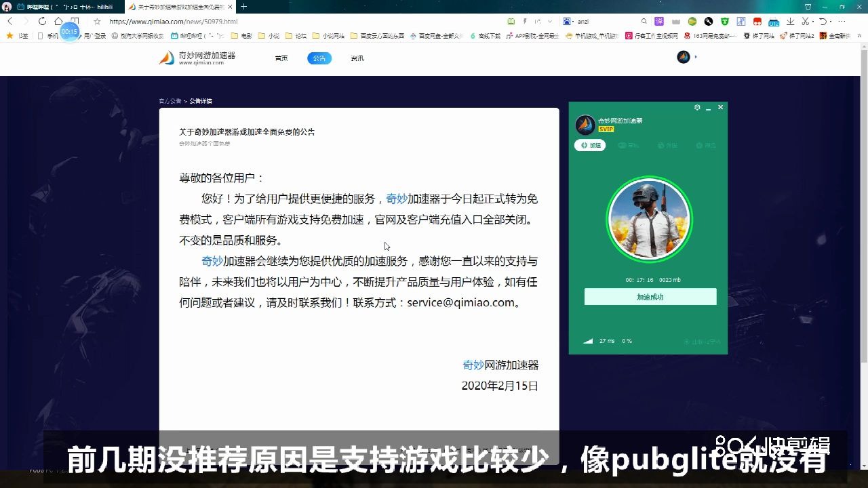Click the 加速成功 button

650,297
